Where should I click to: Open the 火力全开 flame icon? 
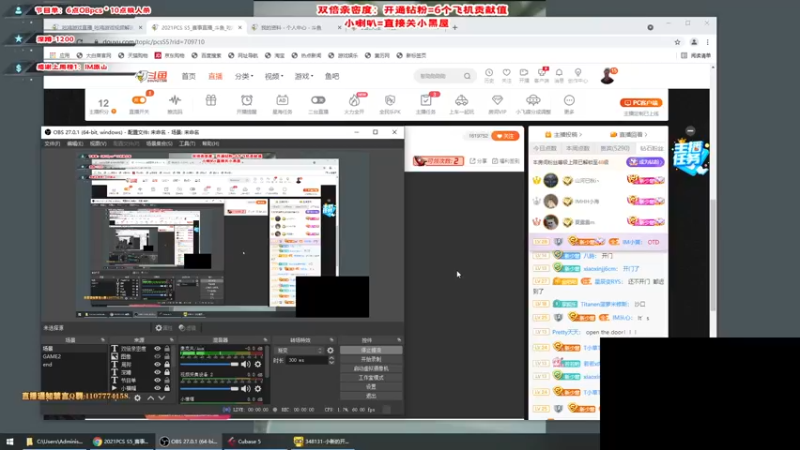[x=354, y=101]
